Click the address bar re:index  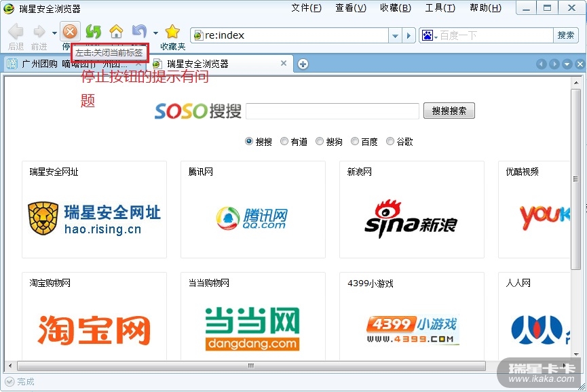(x=290, y=35)
